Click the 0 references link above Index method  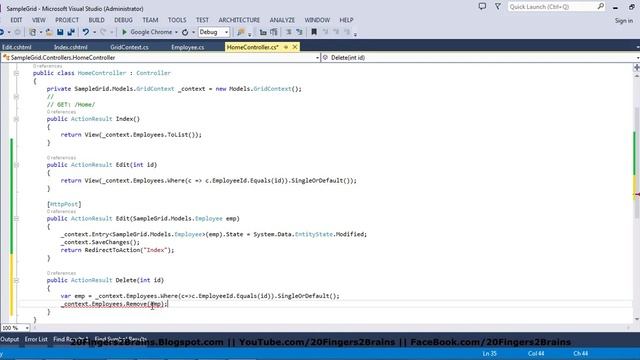(x=61, y=112)
